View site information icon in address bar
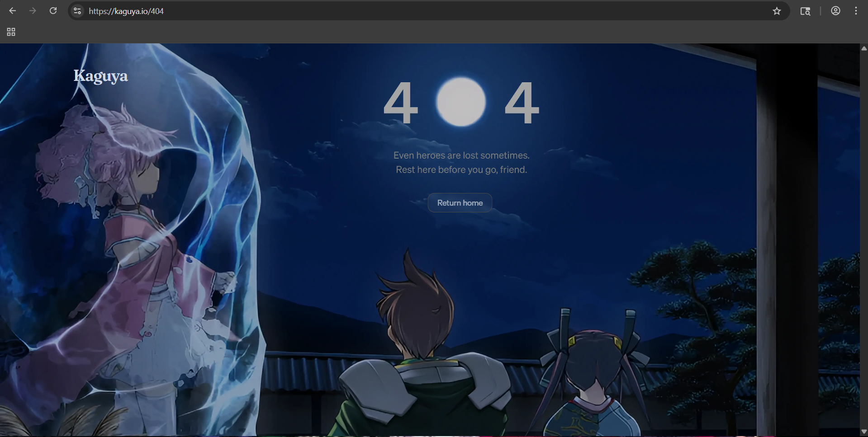Image resolution: width=868 pixels, height=437 pixels. pyautogui.click(x=77, y=11)
